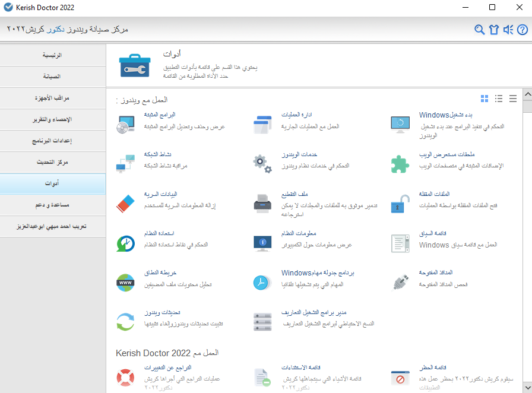532x393 pixels.
Task: Mute sounds with the speaker icon
Action: (x=508, y=30)
